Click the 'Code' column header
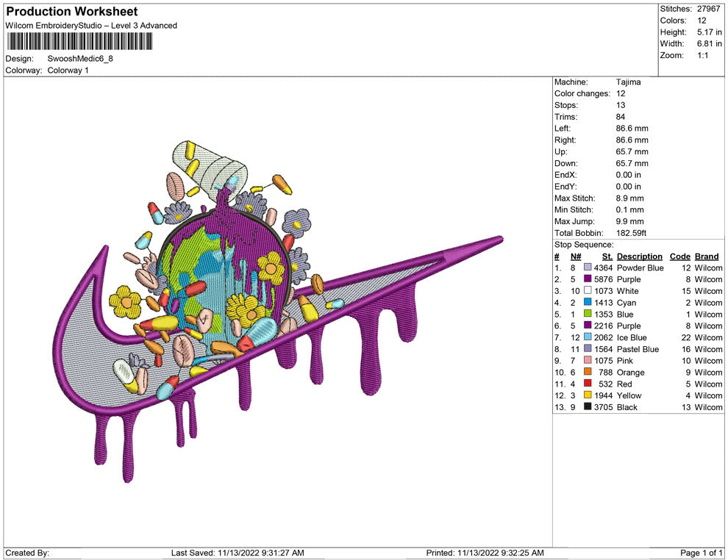Image resolution: width=728 pixels, height=560 pixels. coord(679,256)
